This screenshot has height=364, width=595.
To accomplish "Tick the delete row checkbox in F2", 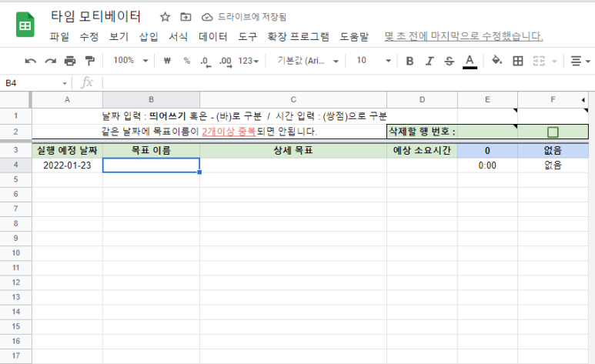I will click(553, 132).
